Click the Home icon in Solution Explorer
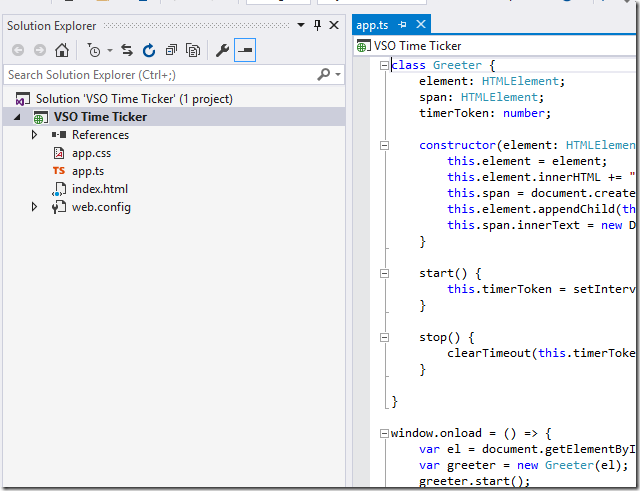 pos(62,50)
